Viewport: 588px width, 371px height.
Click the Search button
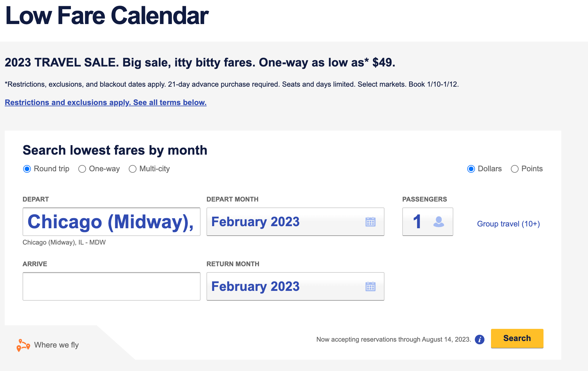coord(517,338)
